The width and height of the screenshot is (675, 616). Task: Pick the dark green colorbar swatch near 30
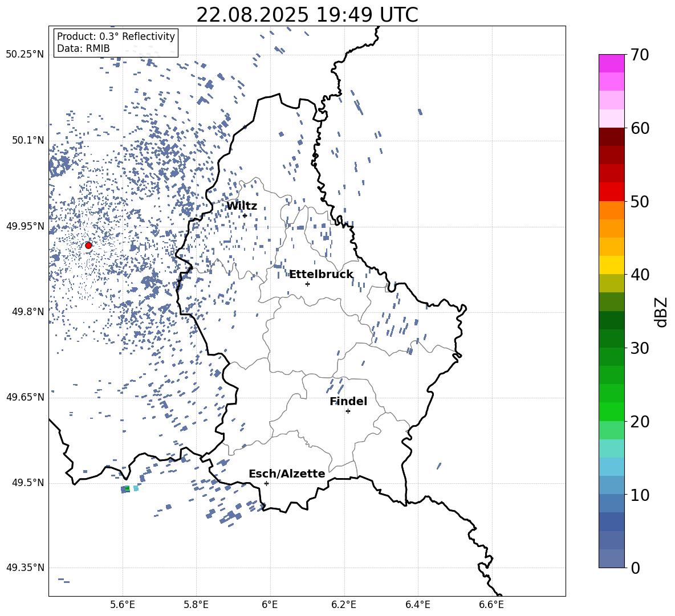[612, 338]
